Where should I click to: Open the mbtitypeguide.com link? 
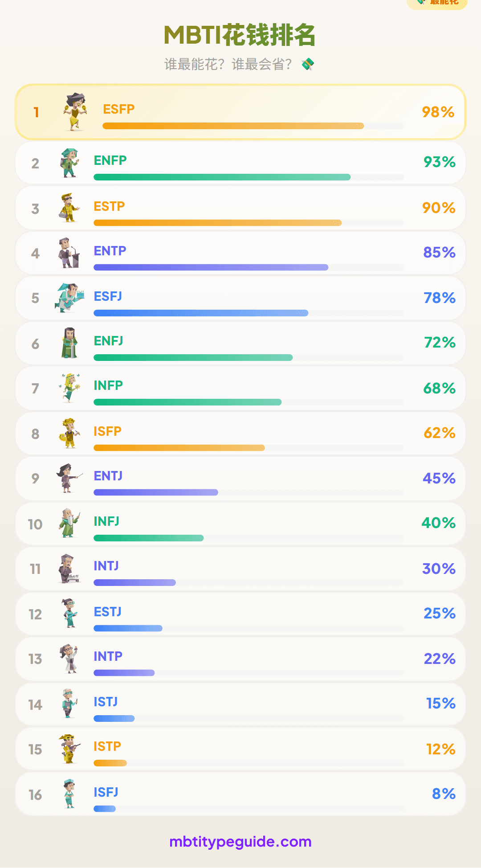coord(240,842)
